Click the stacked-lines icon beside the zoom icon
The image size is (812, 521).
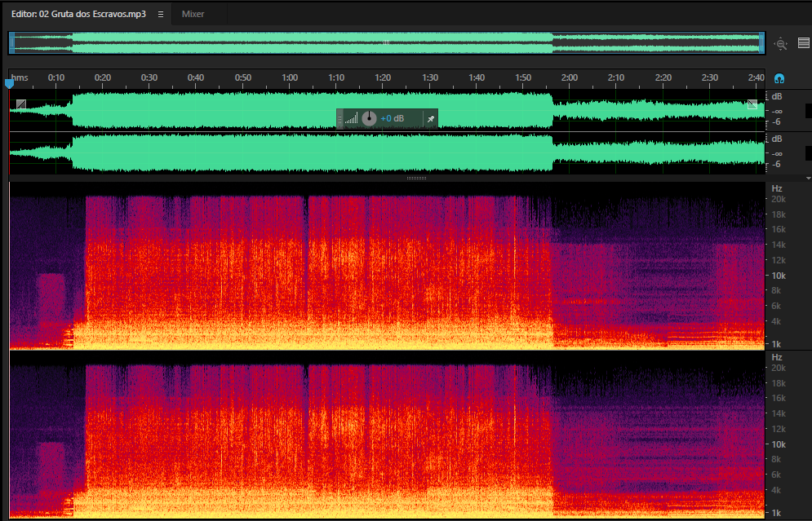[803, 43]
